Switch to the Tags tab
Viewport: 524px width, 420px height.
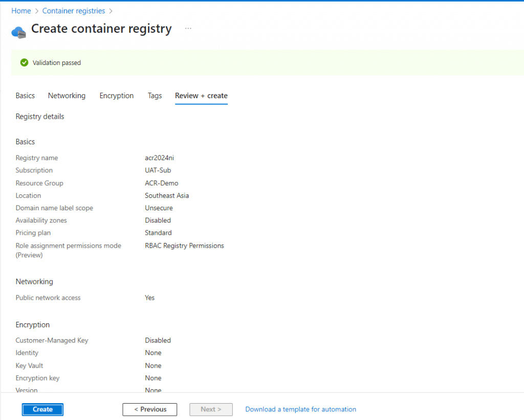[155, 96]
